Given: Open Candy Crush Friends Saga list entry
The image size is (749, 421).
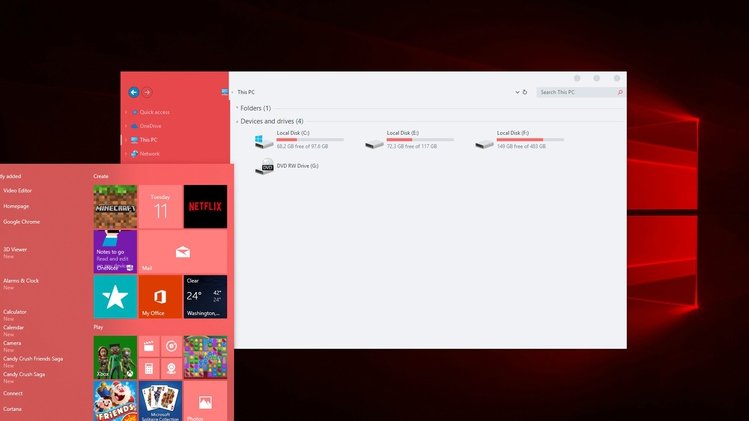Looking at the screenshot, I should (x=33, y=359).
